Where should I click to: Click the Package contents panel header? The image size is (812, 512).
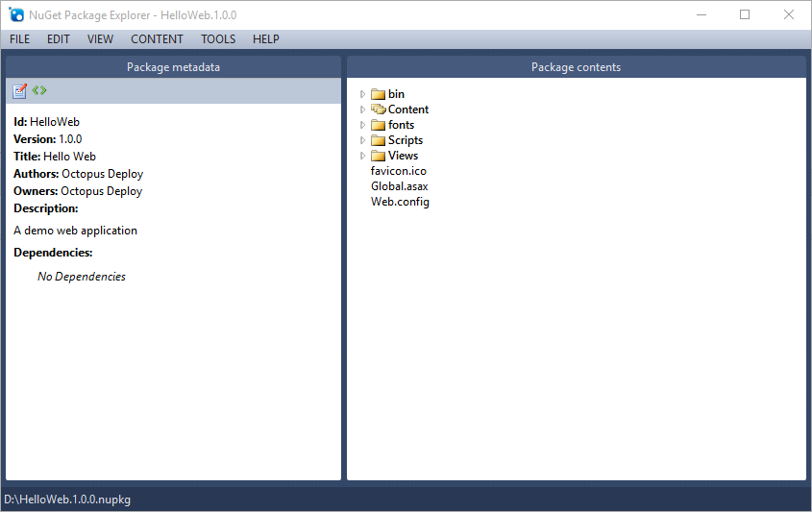coord(576,67)
